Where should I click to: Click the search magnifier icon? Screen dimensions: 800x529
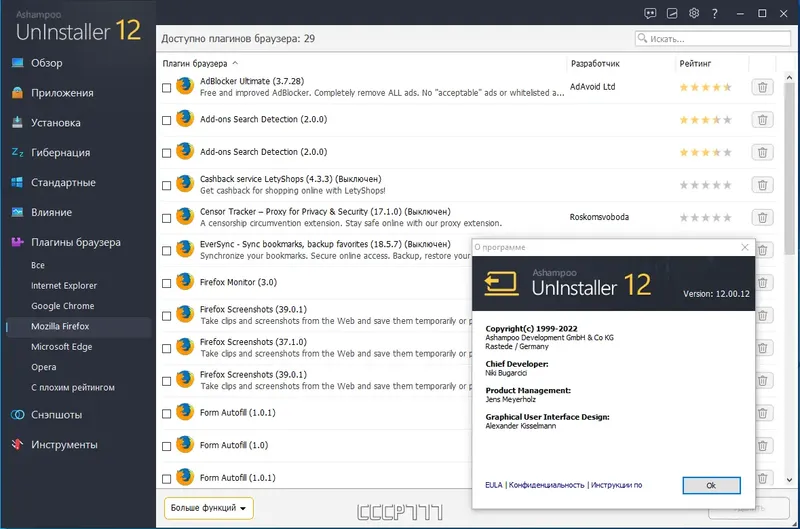(x=642, y=38)
